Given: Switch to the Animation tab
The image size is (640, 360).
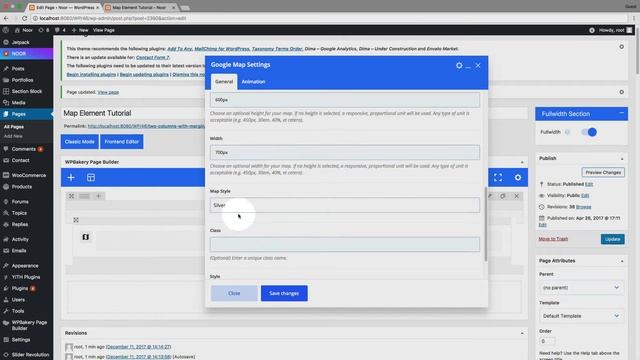Looking at the screenshot, I should 253,82.
